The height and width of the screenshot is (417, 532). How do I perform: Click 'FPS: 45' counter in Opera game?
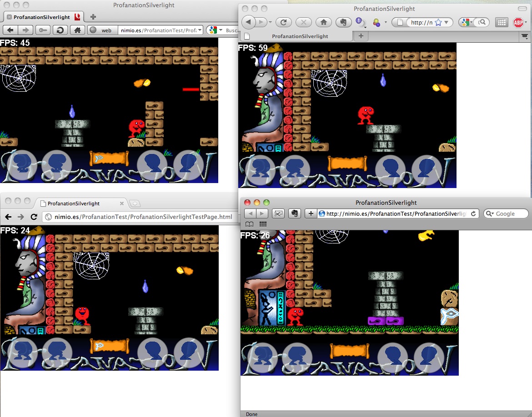click(x=15, y=43)
